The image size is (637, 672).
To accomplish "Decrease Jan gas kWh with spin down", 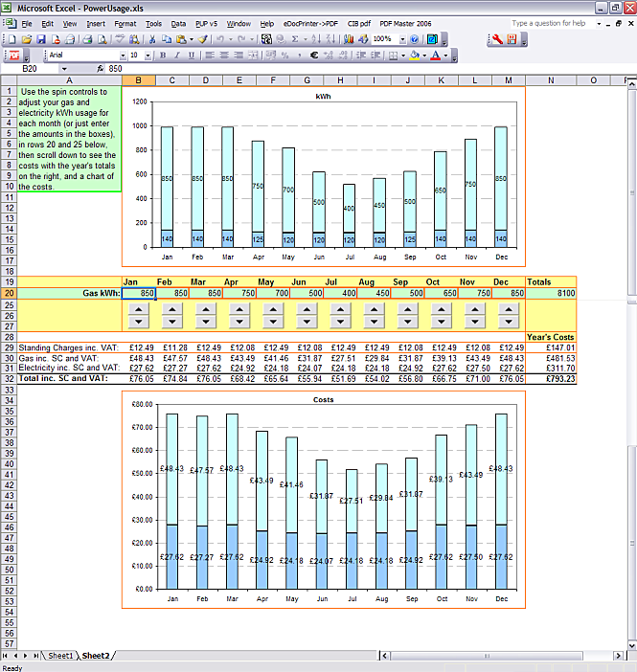I will [139, 322].
